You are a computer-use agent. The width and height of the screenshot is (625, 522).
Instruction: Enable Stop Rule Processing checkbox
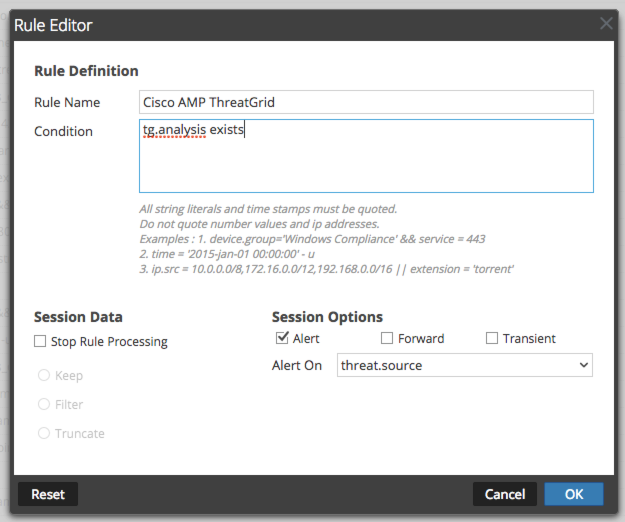click(x=41, y=342)
